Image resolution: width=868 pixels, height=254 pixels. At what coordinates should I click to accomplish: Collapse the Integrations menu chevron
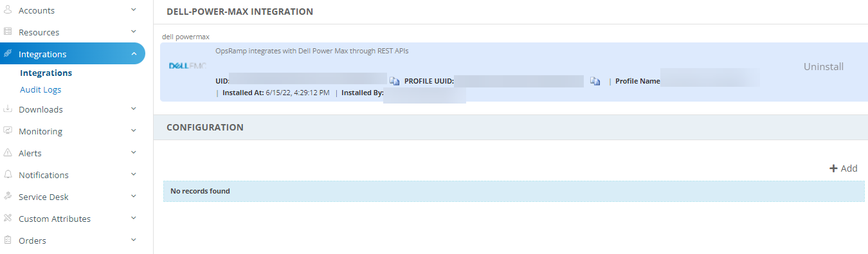(x=133, y=54)
